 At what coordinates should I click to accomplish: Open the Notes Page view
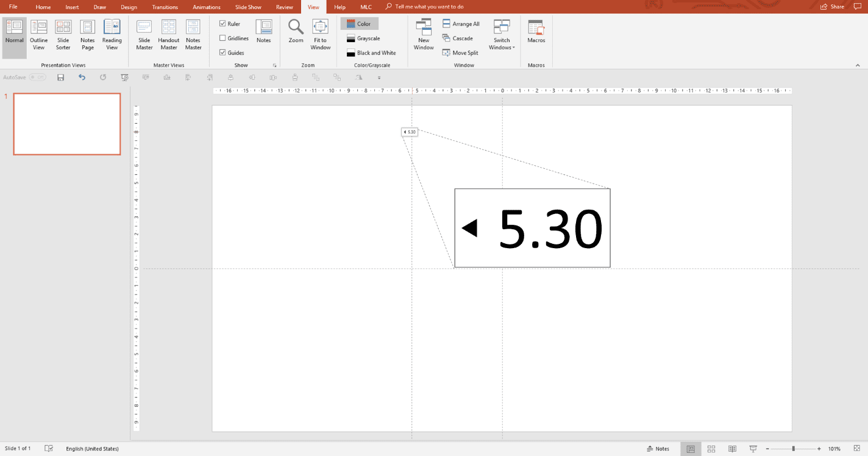pyautogui.click(x=87, y=35)
